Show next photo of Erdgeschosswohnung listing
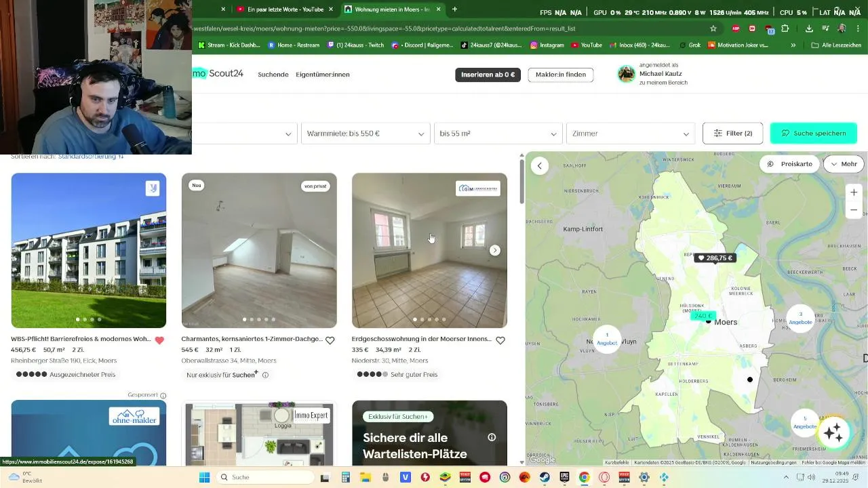Screen dimensions: 868x488 click(x=495, y=250)
